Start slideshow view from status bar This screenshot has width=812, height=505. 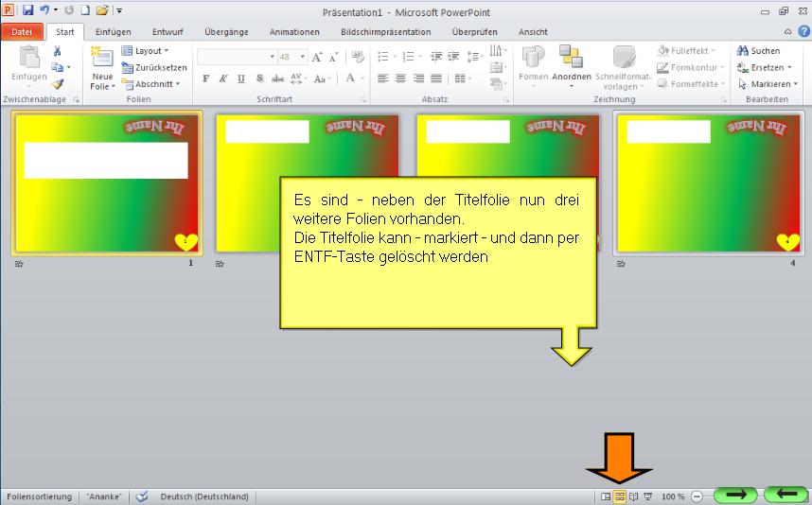click(648, 496)
